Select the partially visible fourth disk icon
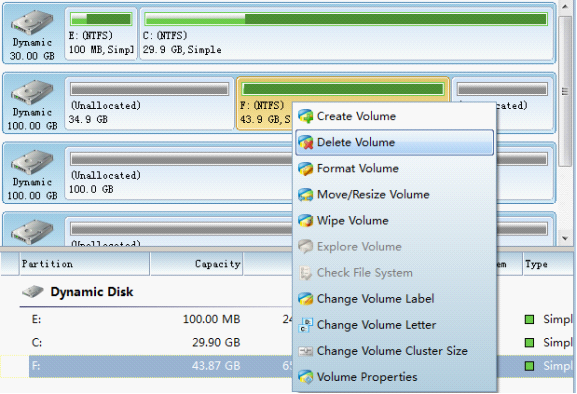 [x=32, y=232]
